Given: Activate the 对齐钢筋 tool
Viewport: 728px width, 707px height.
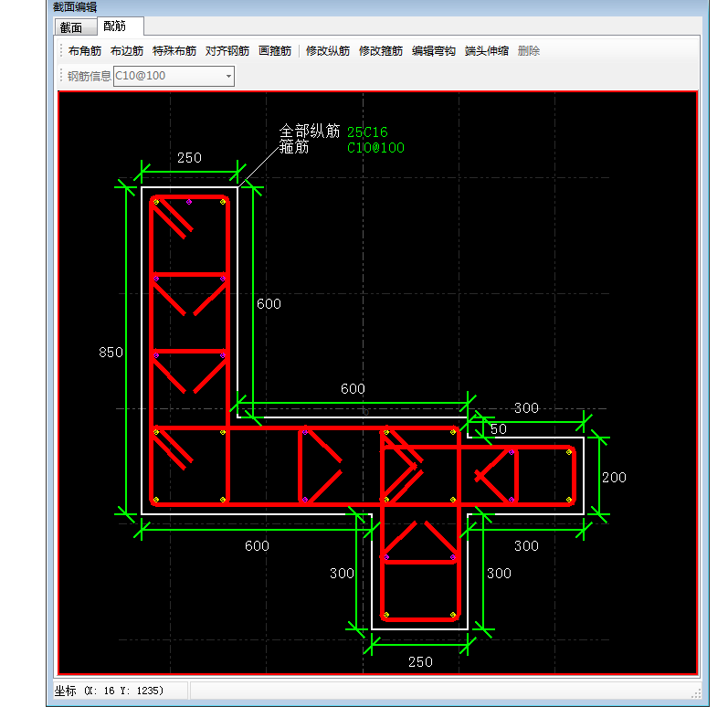Looking at the screenshot, I should click(227, 51).
